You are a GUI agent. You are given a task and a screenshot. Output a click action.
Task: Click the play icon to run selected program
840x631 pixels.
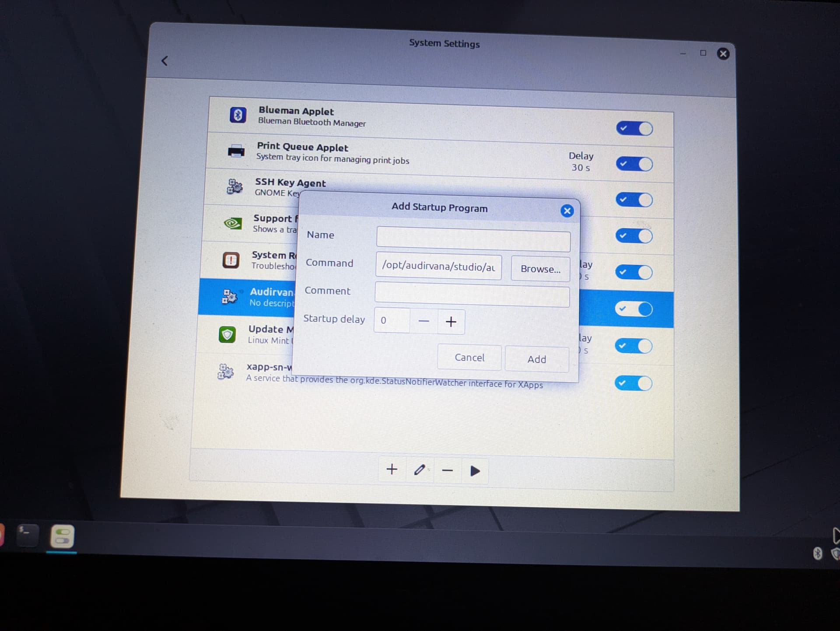coord(475,471)
